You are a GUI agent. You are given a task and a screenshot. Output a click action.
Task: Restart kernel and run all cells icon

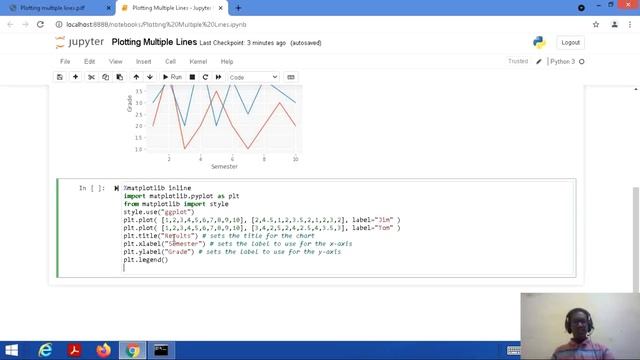(218, 77)
